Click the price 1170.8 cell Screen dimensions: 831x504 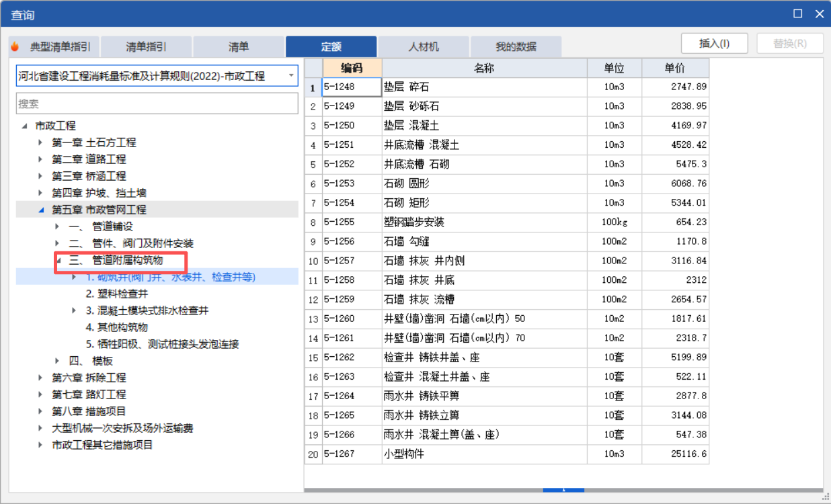pos(675,241)
